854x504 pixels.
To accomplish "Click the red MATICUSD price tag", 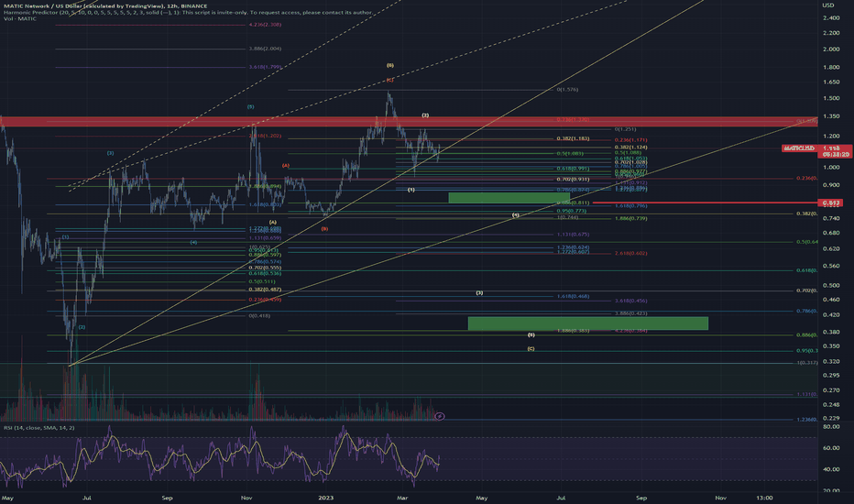I will (799, 148).
